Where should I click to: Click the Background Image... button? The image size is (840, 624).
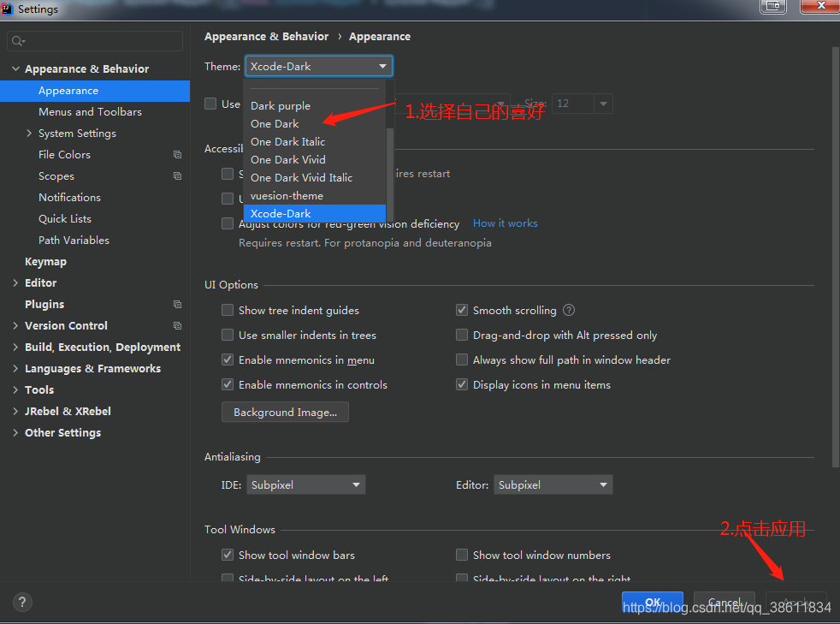285,413
